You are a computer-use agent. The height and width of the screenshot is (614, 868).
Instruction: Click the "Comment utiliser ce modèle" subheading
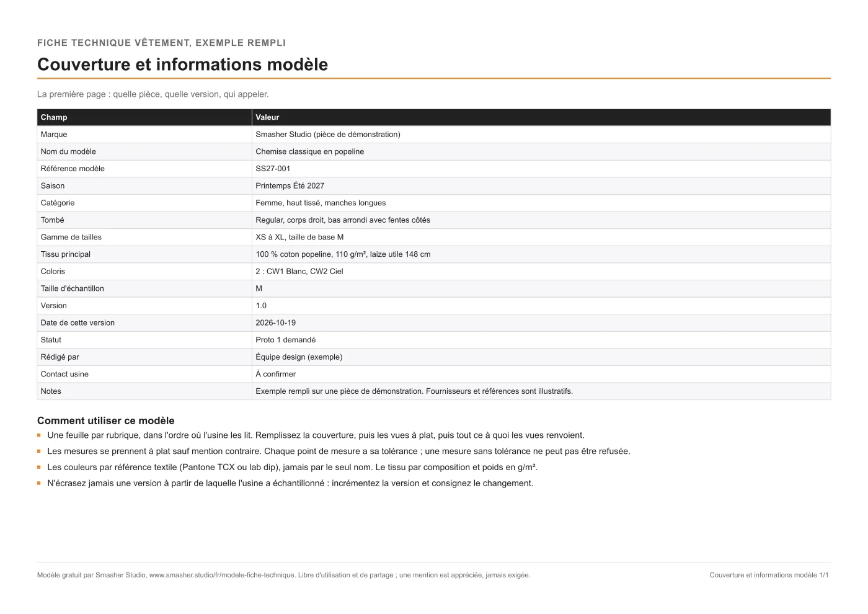(106, 420)
